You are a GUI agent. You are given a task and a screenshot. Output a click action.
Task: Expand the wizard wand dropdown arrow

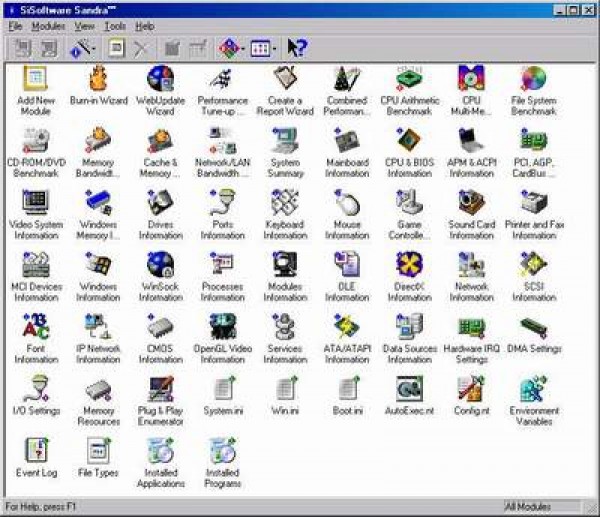pyautogui.click(x=94, y=49)
